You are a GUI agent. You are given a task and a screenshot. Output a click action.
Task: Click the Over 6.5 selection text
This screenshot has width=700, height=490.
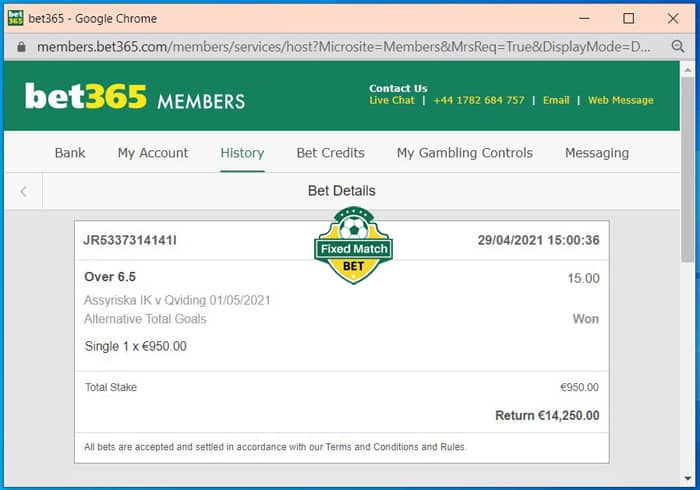(110, 277)
